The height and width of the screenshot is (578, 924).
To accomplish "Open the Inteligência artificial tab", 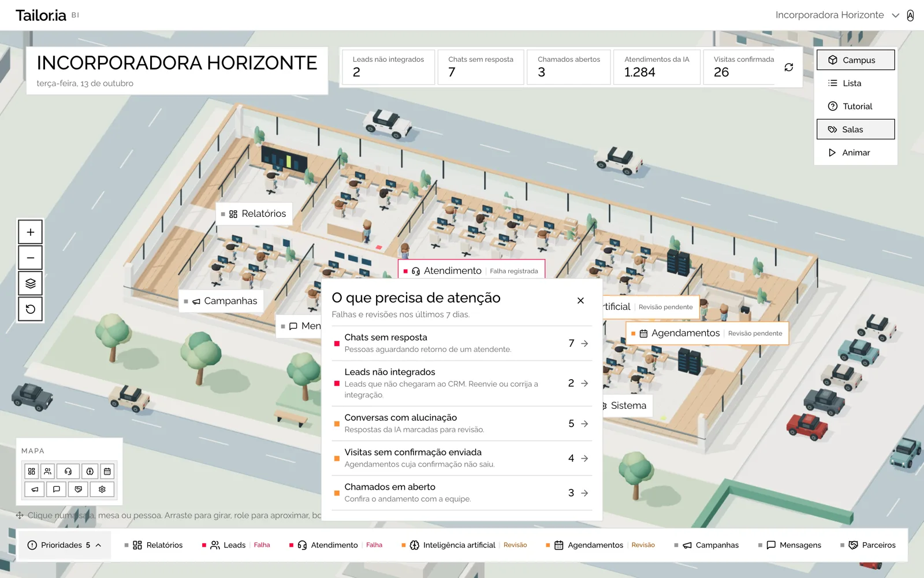I will coord(464,545).
